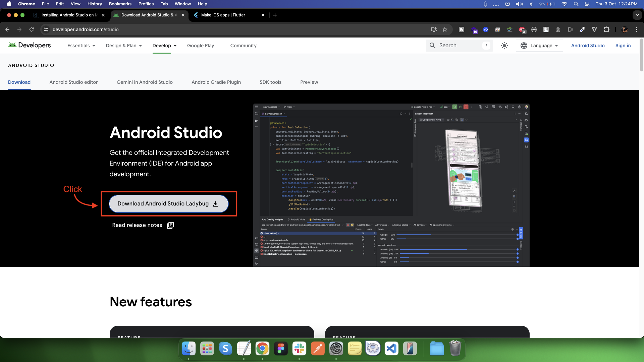The height and width of the screenshot is (362, 644).
Task: Toggle the Preview tab view
Action: click(x=309, y=82)
